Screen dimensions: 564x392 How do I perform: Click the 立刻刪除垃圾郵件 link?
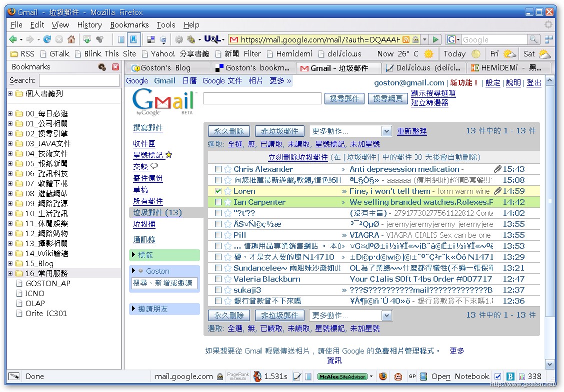pos(298,157)
